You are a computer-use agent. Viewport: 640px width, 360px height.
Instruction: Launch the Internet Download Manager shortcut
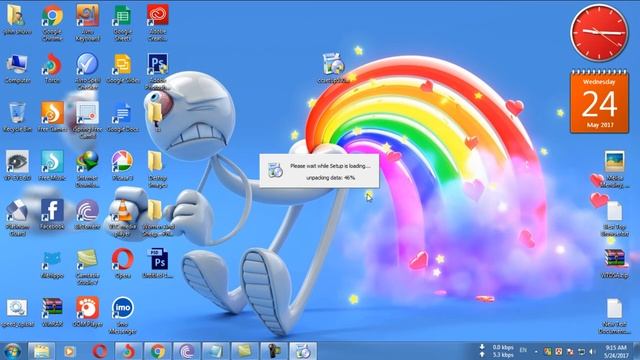(87, 169)
